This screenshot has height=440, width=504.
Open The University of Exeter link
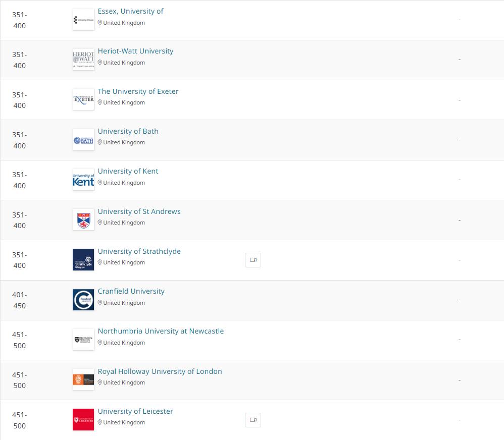pos(138,91)
